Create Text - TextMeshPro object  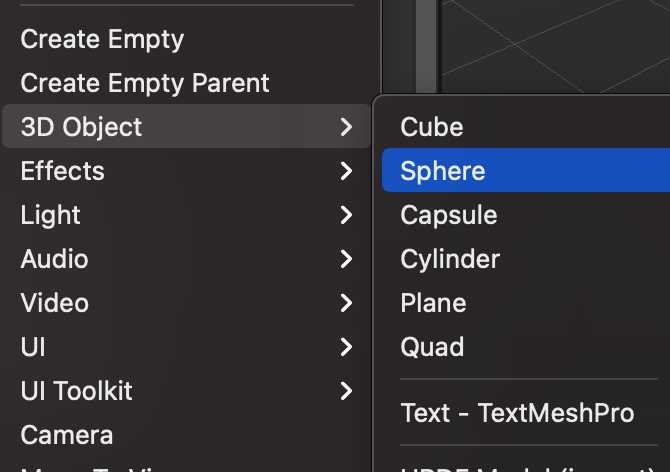coord(517,412)
